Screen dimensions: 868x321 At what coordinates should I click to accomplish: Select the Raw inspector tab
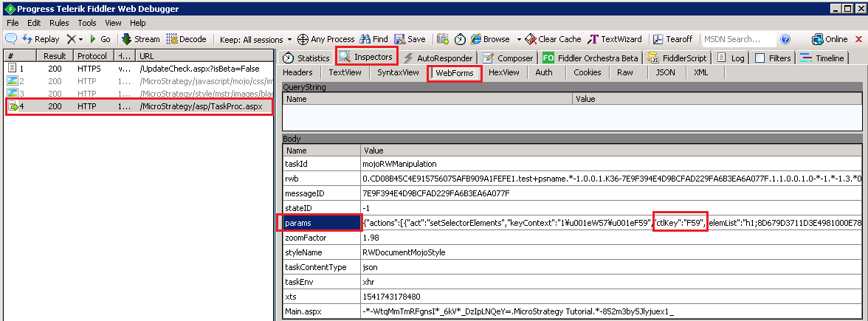point(625,72)
